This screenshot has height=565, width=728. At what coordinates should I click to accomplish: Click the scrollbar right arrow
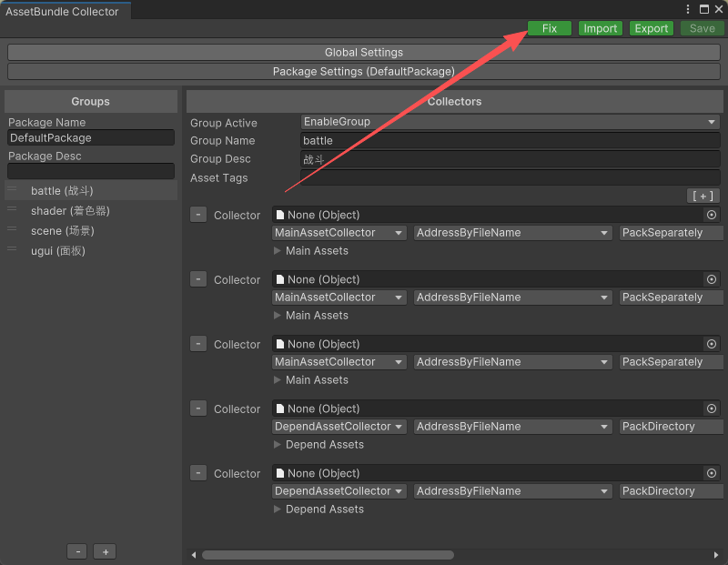tap(716, 555)
